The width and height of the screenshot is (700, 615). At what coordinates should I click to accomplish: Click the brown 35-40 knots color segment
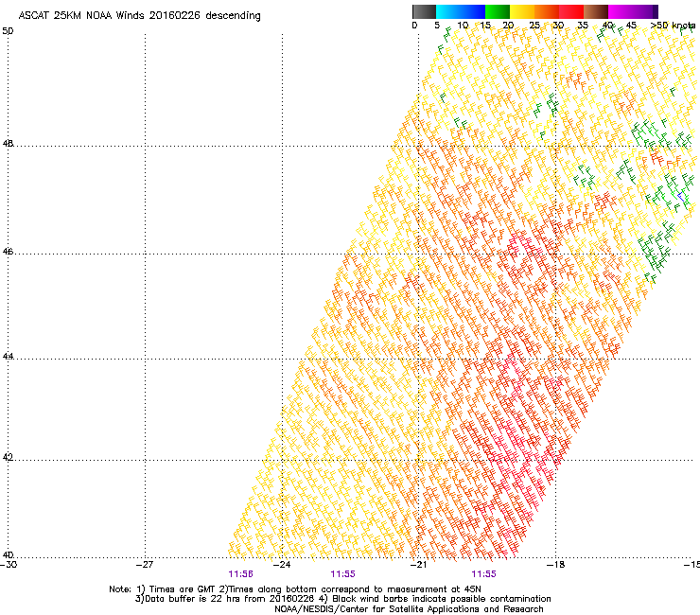click(596, 11)
